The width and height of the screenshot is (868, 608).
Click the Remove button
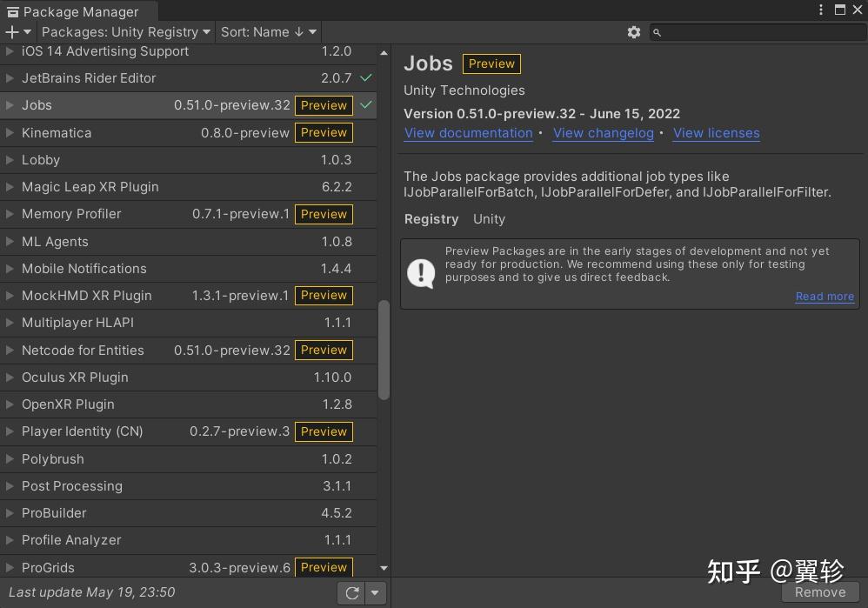818,591
